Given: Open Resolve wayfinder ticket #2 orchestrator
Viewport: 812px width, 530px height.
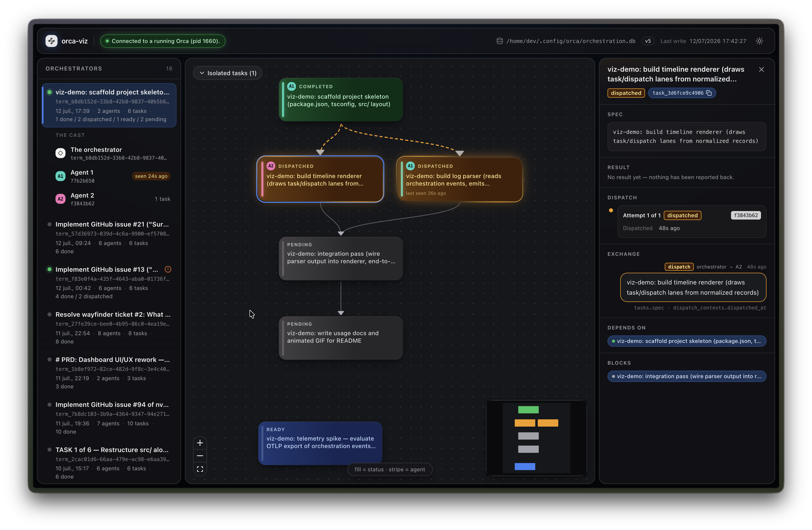Looking at the screenshot, I should (109, 327).
